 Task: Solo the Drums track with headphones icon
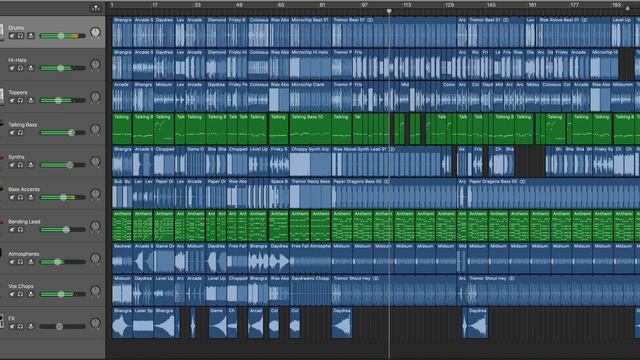point(20,36)
